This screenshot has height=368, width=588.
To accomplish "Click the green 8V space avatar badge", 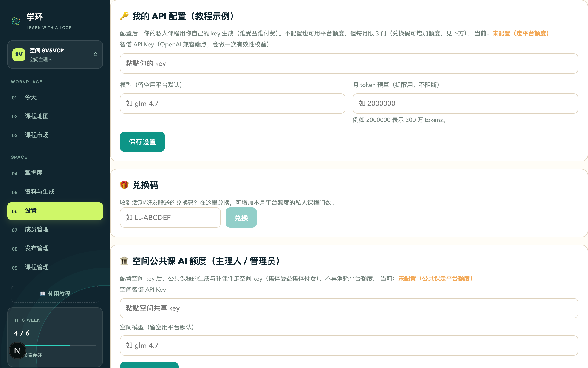I will 19,55.
